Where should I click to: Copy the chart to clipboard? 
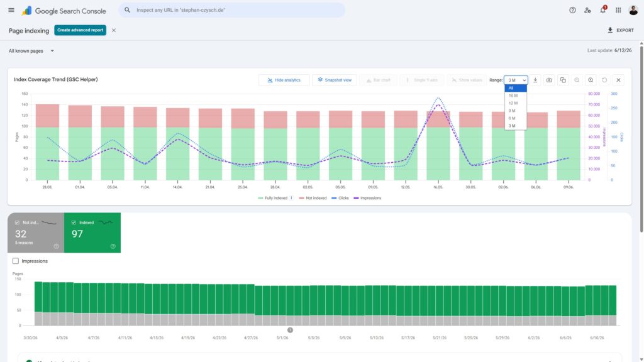[x=563, y=80]
